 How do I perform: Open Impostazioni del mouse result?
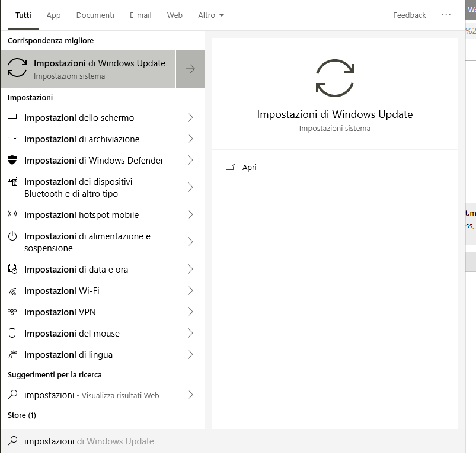[103, 333]
